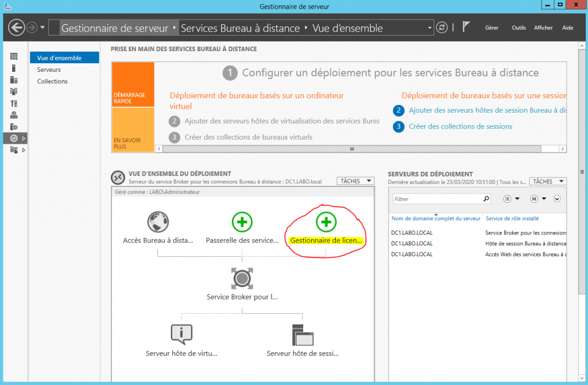This screenshot has width=588, height=385.
Task: Open the TÂCHES dropdown in Vue d'ensemble du déploiement
Action: click(x=355, y=180)
